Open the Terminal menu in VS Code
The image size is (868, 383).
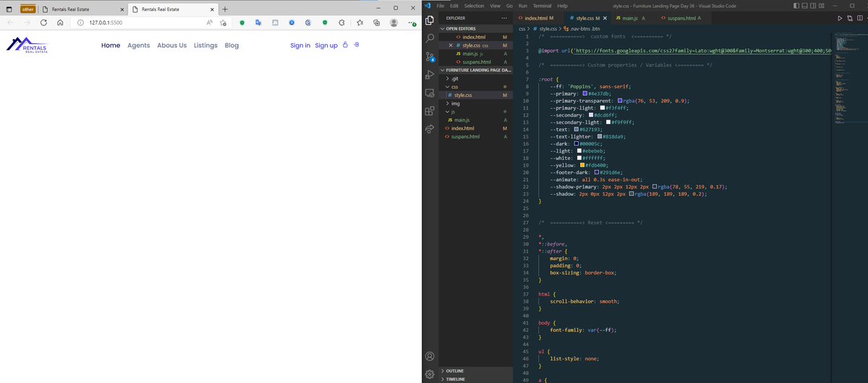point(542,6)
